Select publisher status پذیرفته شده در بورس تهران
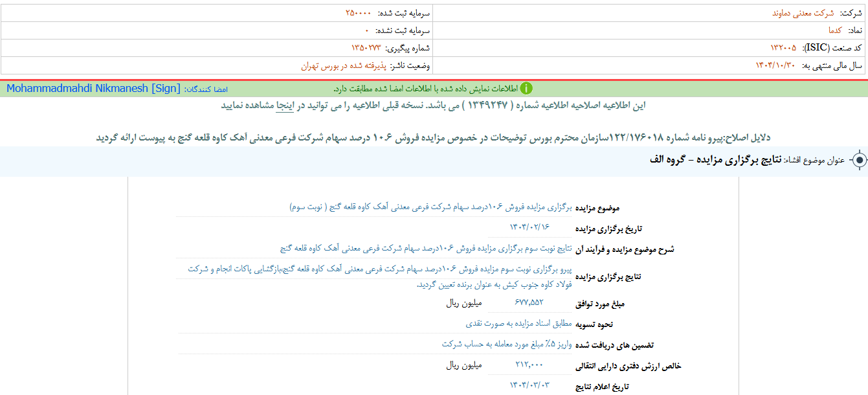The width and height of the screenshot is (868, 395). click(x=344, y=65)
